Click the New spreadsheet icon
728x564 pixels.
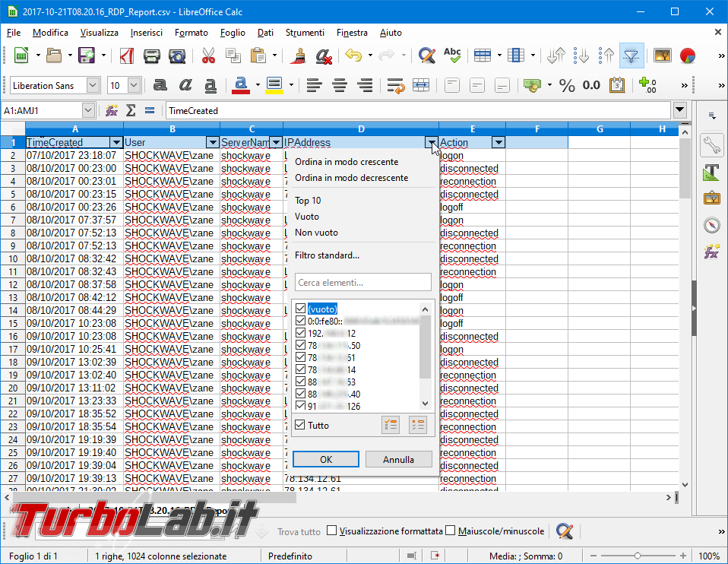click(x=21, y=55)
